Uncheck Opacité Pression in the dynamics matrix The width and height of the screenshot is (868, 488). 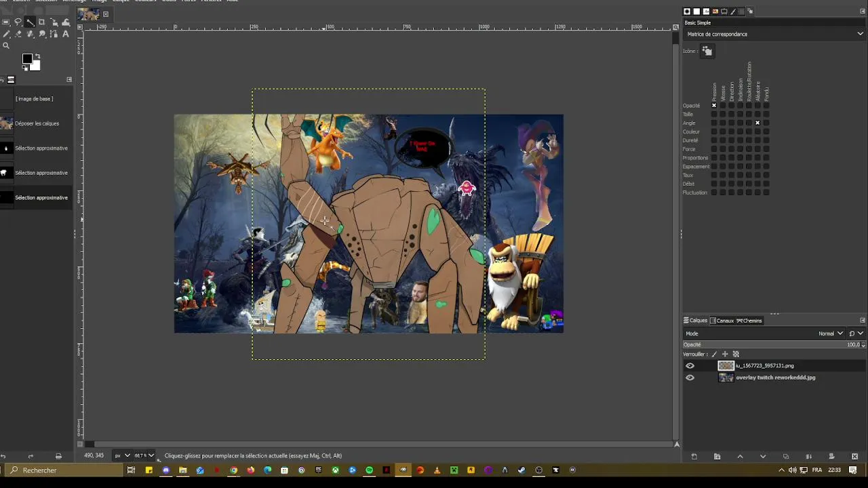coord(714,106)
